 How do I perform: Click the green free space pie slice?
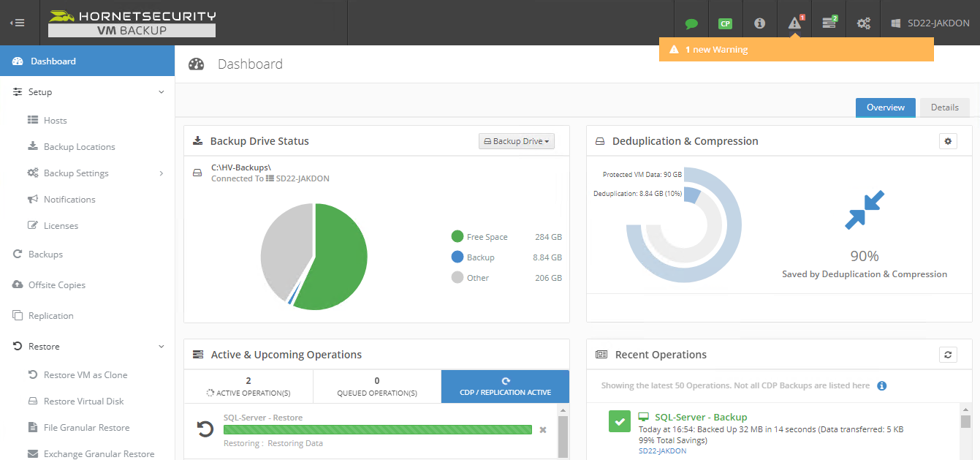(336, 256)
